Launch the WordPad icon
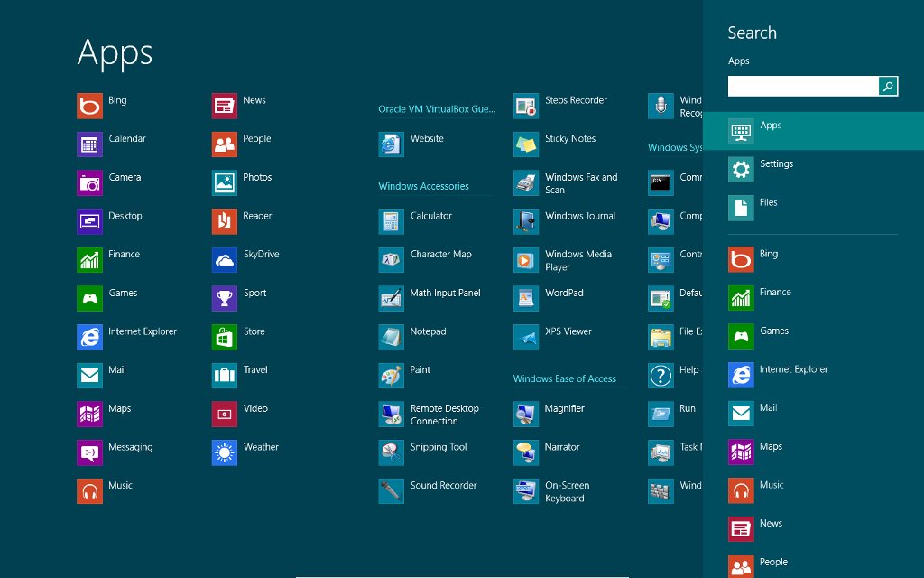Screen dimensions: 924x578 pyautogui.click(x=526, y=298)
